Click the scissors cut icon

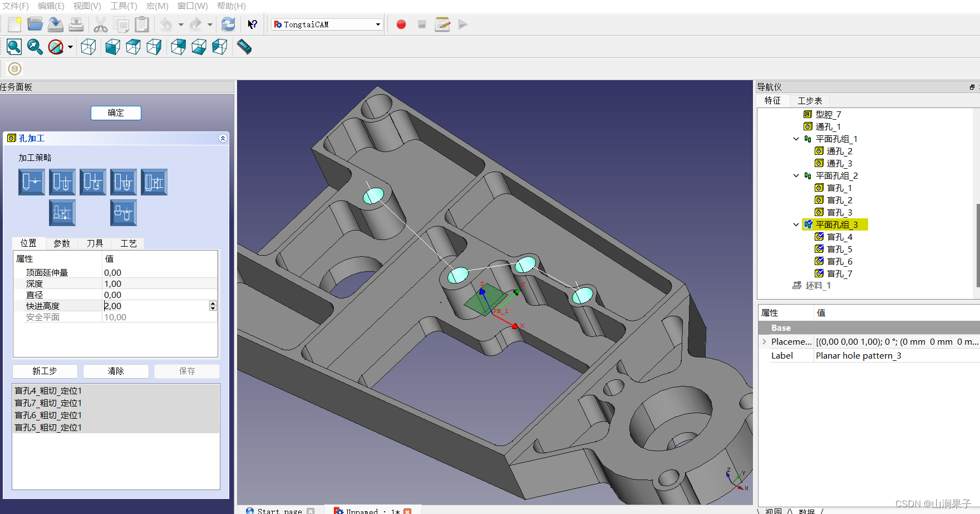(101, 25)
